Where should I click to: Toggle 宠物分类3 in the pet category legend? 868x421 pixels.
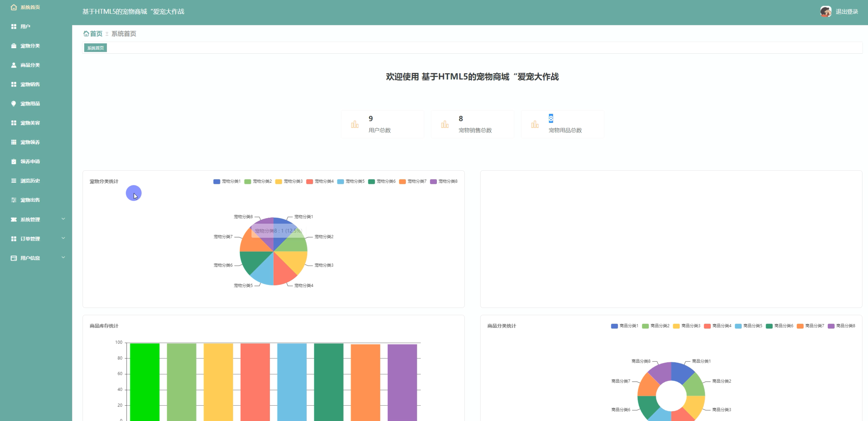point(289,181)
